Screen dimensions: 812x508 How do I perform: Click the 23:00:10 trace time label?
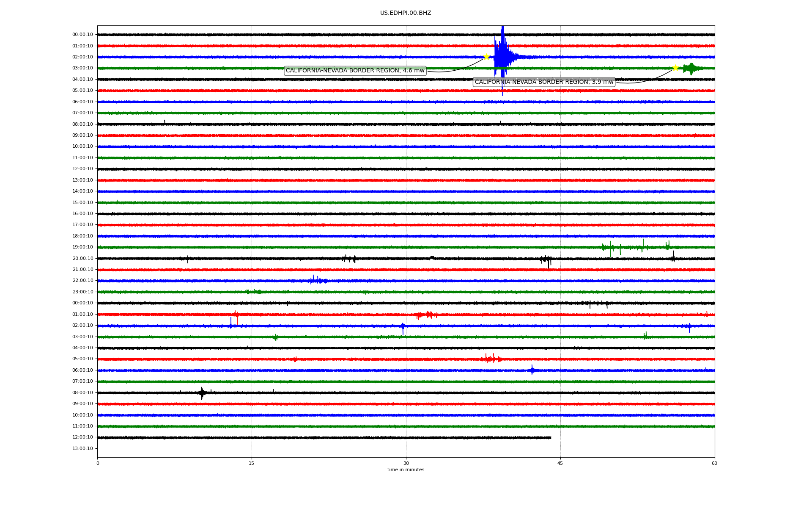[82, 292]
